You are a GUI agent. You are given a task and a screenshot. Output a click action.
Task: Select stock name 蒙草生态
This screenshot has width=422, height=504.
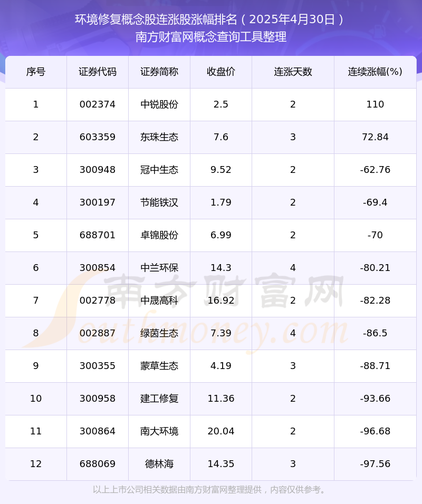(159, 366)
